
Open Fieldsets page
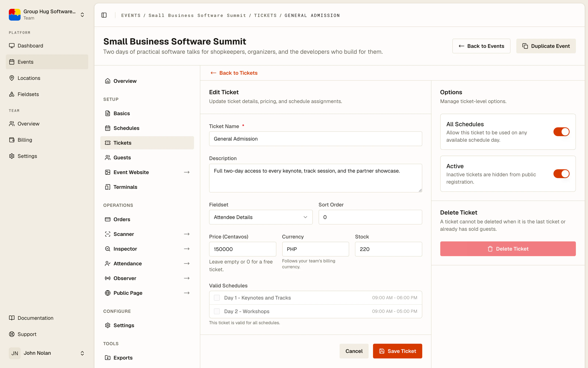click(x=47, y=94)
